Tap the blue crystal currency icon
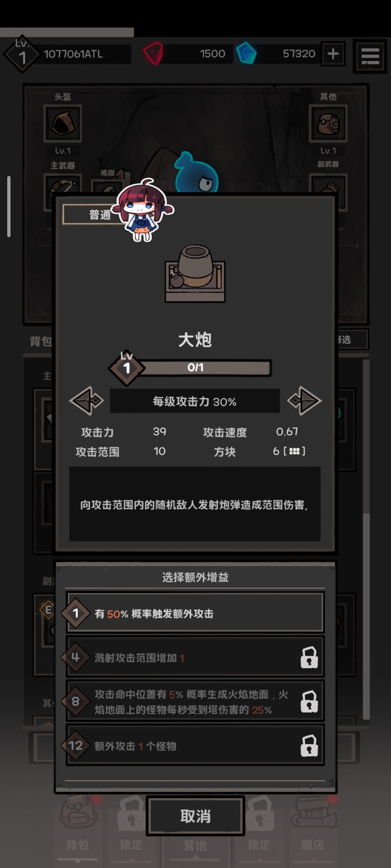This screenshot has width=391, height=868. (247, 53)
